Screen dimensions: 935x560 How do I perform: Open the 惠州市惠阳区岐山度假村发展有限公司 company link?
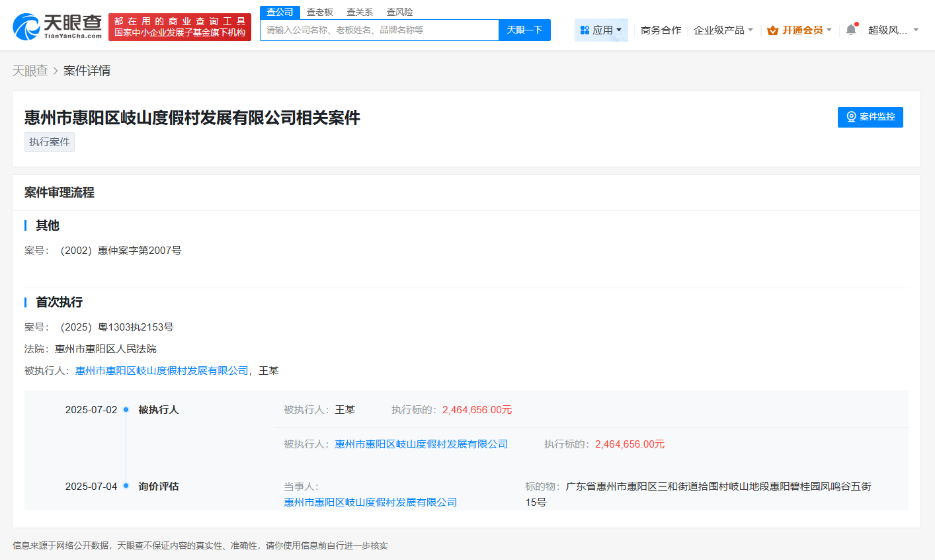(163, 370)
